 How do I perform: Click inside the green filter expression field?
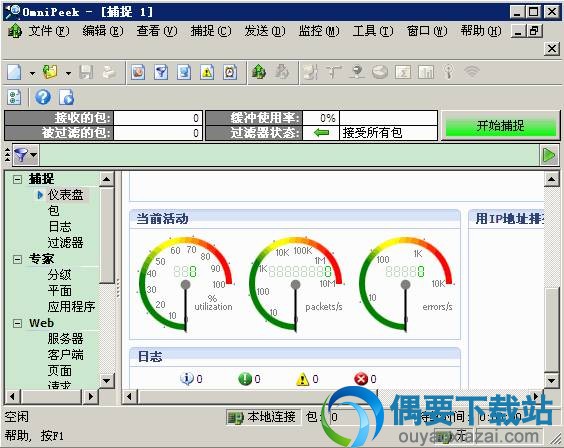point(289,155)
